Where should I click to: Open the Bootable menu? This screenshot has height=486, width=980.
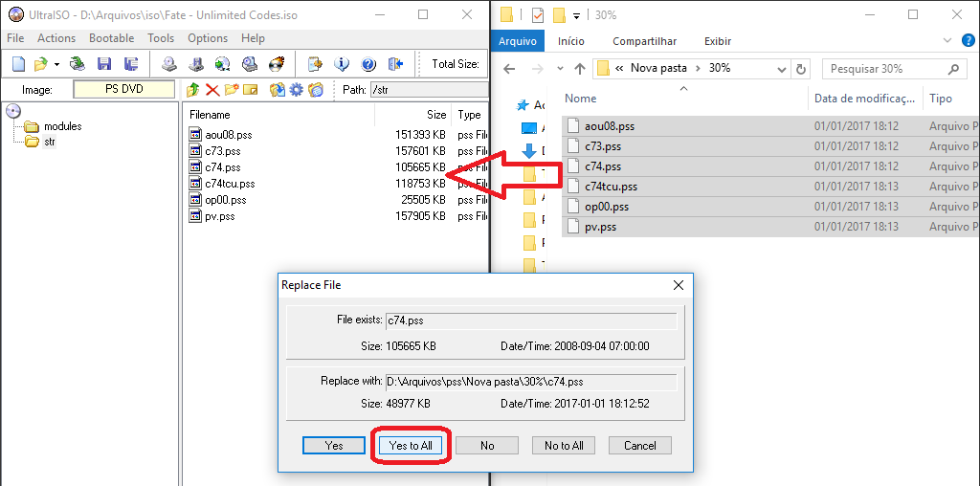coord(112,38)
